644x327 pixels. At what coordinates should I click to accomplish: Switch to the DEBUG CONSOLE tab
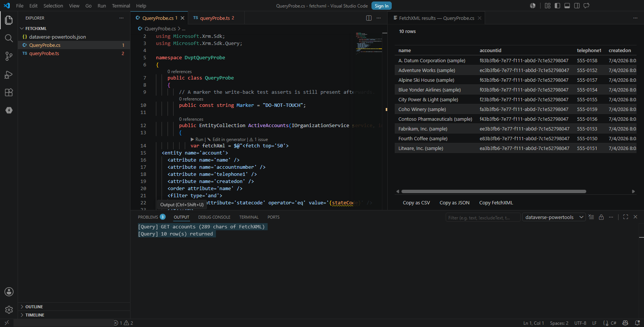(214, 217)
